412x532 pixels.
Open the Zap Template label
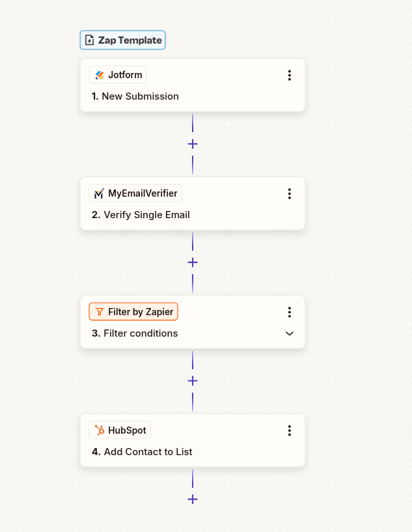click(x=122, y=40)
